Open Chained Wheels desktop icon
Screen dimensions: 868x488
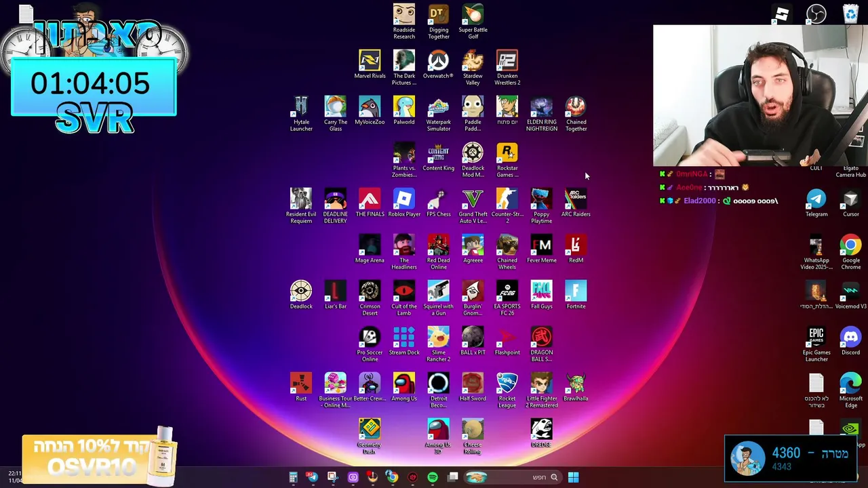click(507, 251)
